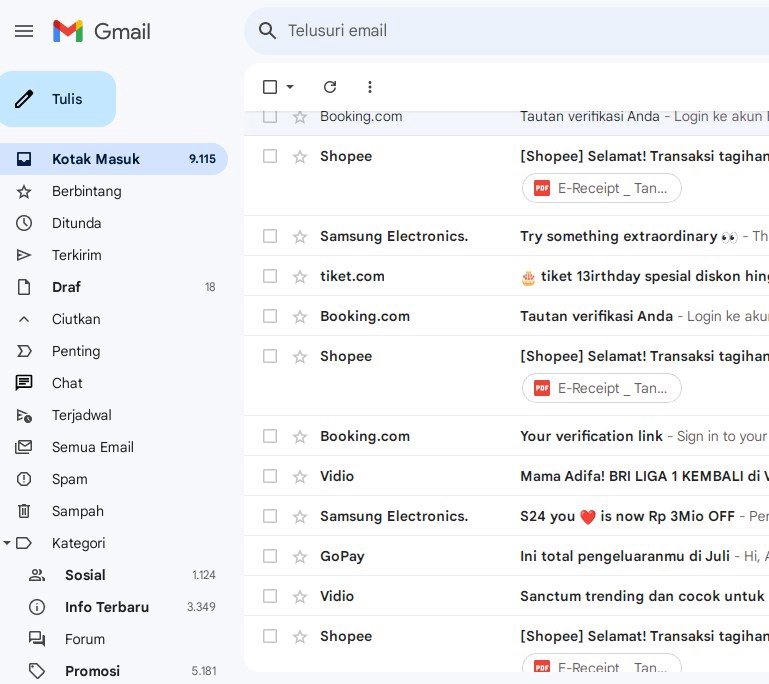Select checkbox for GoPay email
The width and height of the screenshot is (769, 684).
[270, 556]
